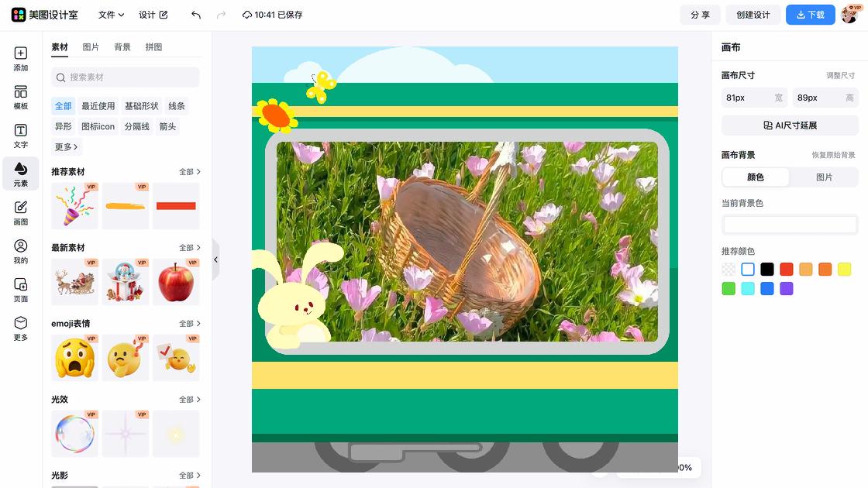Open the 添加 (Add) sidebar tool
The height and width of the screenshot is (488, 868).
[21, 58]
